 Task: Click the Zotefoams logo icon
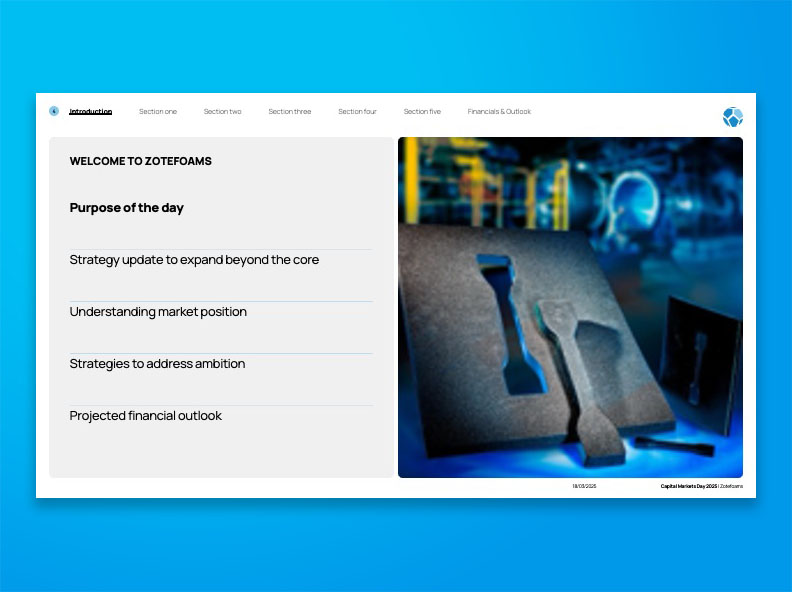click(732, 117)
